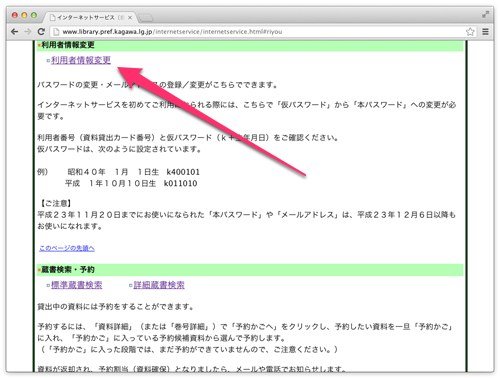The height and width of the screenshot is (378, 500).
Task: Click the 【ご注意】 note label
Action: pyautogui.click(x=55, y=203)
